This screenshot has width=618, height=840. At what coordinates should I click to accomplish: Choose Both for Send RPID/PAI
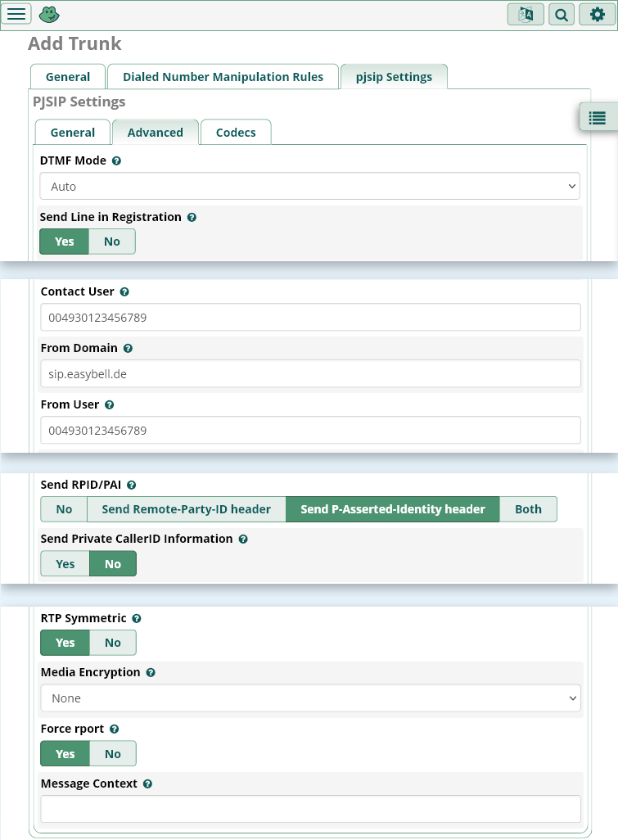[x=528, y=509]
